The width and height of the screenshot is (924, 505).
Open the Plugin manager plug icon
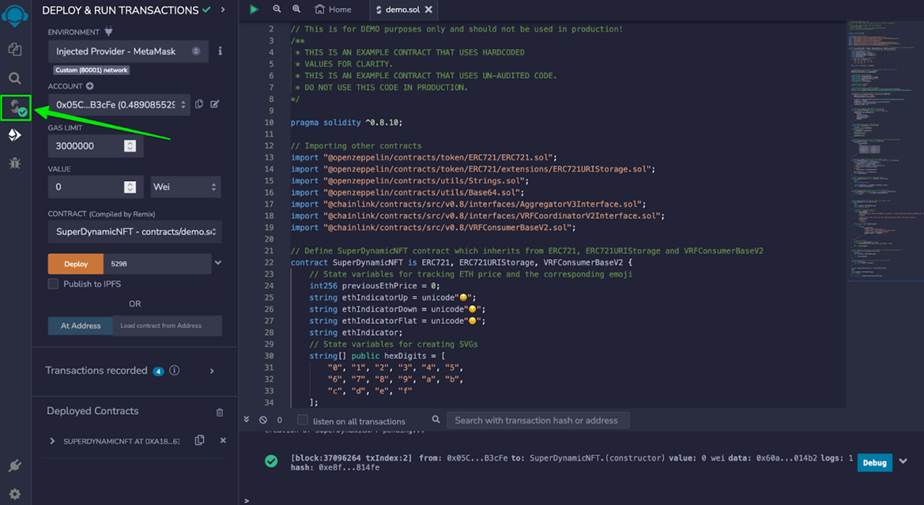15,466
